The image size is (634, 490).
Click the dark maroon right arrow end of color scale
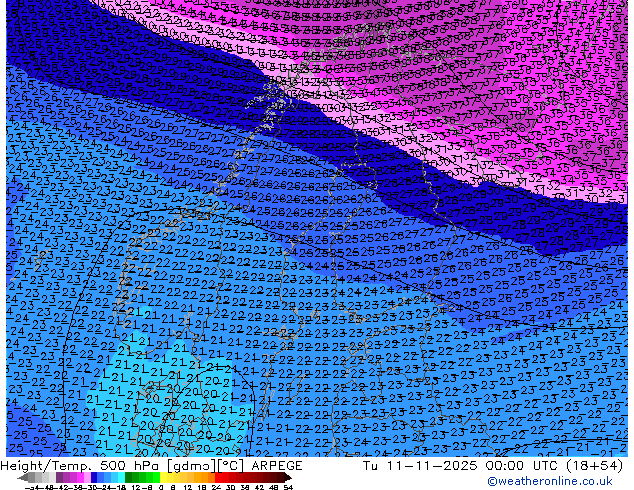click(x=288, y=478)
